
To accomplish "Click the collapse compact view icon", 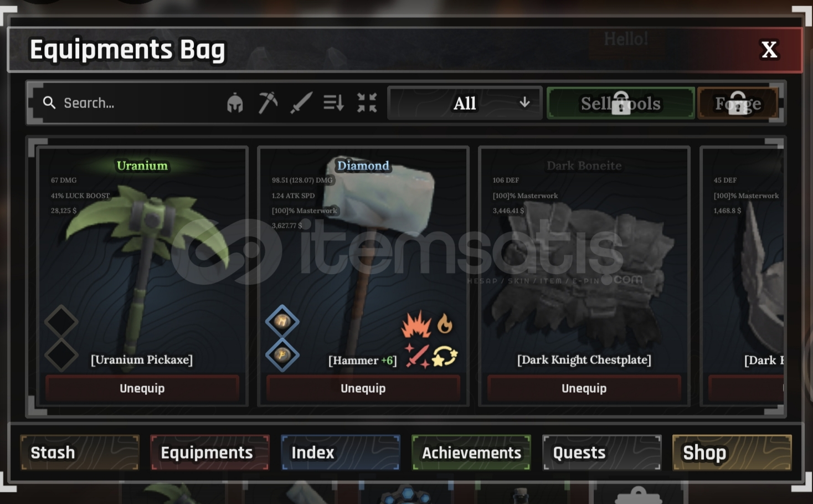I will tap(367, 103).
